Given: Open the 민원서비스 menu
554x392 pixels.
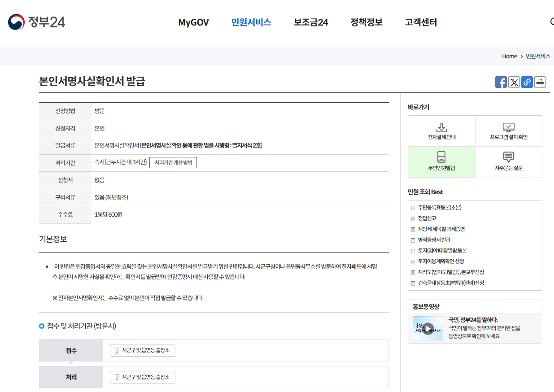Looking at the screenshot, I should pos(251,22).
